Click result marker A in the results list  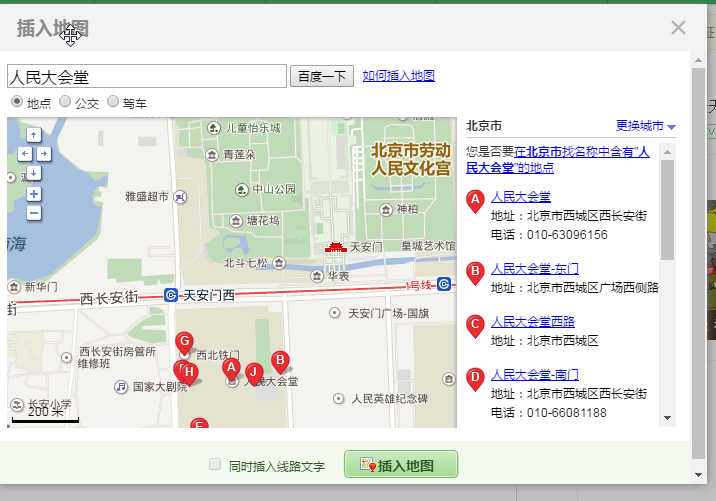click(475, 201)
